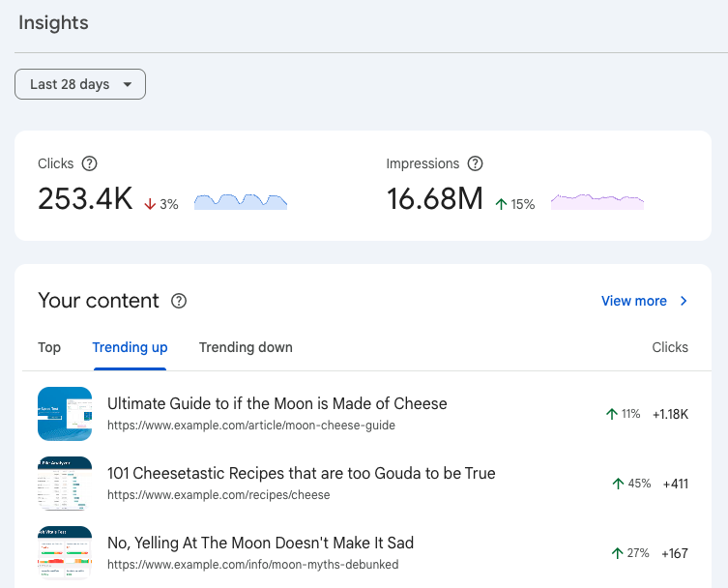Click the 253.4K clicks value

85,199
